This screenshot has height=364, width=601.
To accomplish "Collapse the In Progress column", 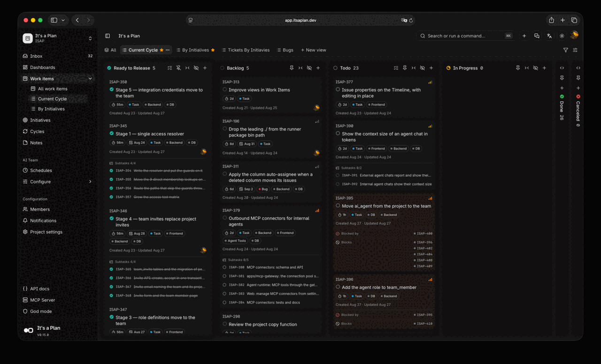I will pyautogui.click(x=527, y=68).
